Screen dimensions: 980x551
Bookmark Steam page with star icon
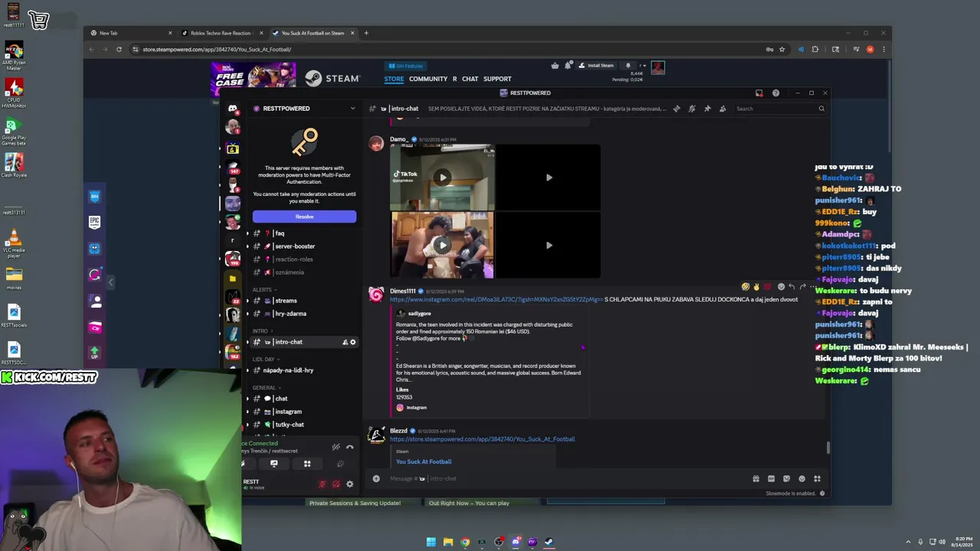[782, 49]
